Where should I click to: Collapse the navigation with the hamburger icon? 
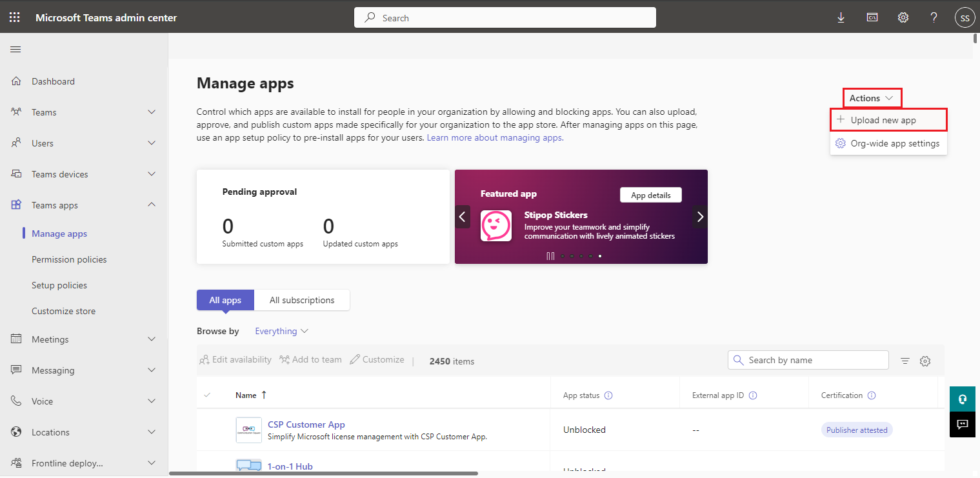coord(16,50)
